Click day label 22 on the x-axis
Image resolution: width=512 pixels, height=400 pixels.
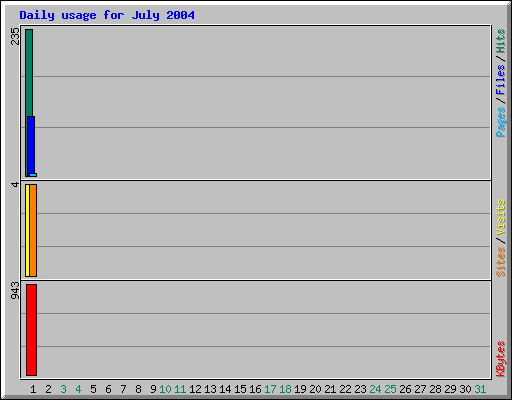pyautogui.click(x=345, y=389)
